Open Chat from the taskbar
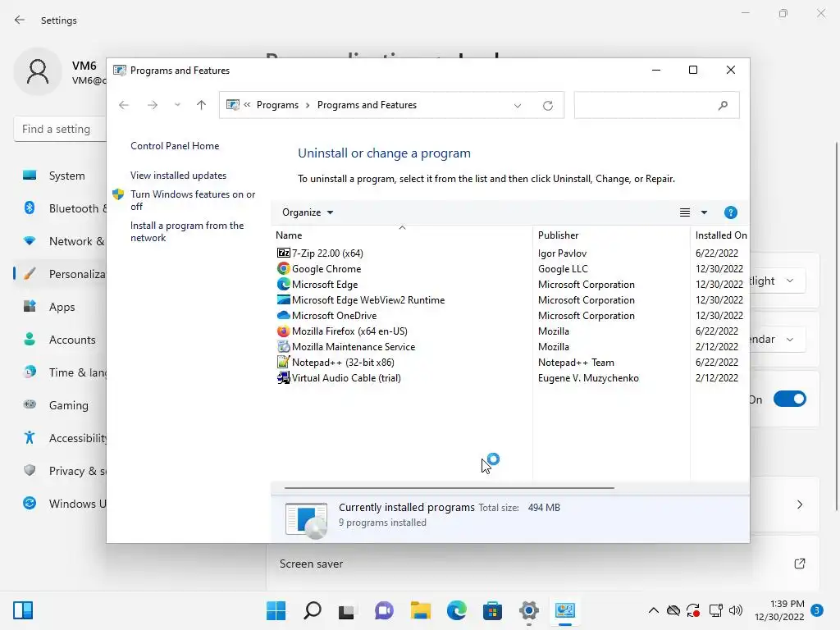840x630 pixels. pos(384,610)
